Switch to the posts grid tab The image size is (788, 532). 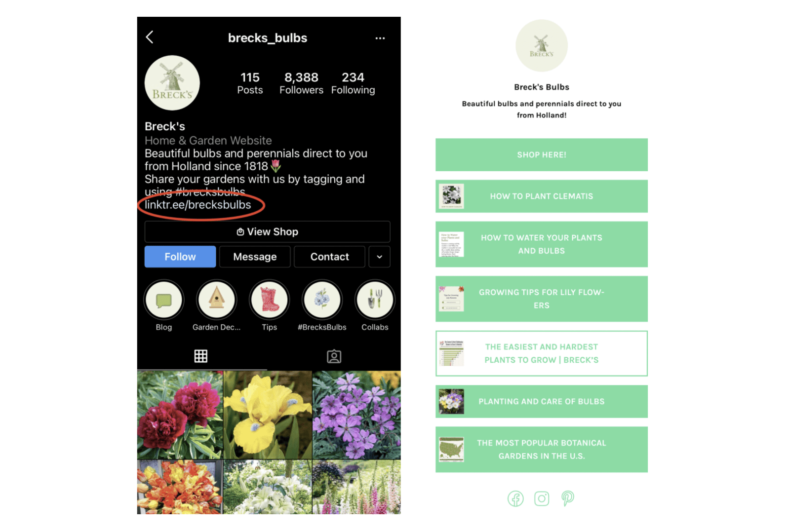coord(201,356)
